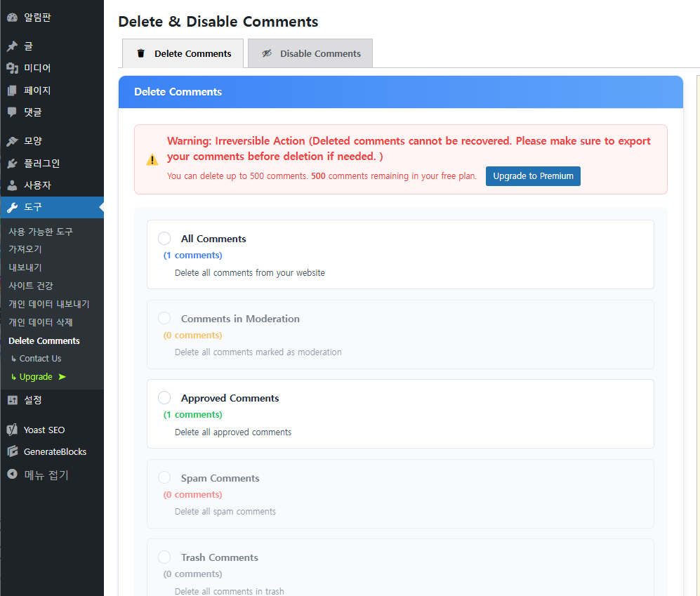700x596 pixels.
Task: Select the Approved Comments radio button
Action: 164,398
